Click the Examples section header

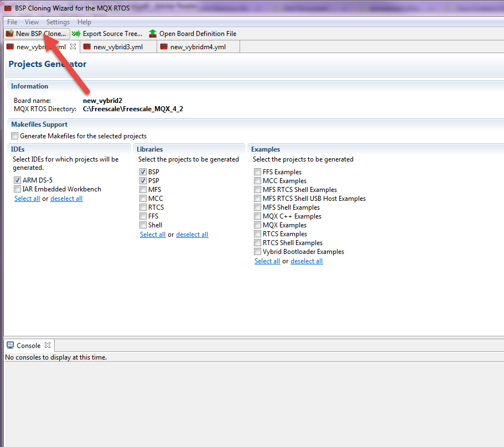(266, 149)
